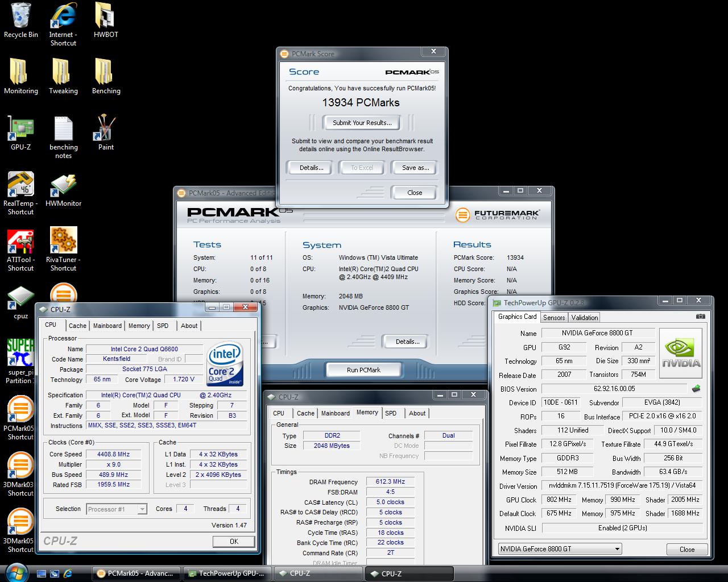Launch the Internet Shortcut desktop icon
Image resolution: width=728 pixels, height=582 pixels.
(63, 24)
